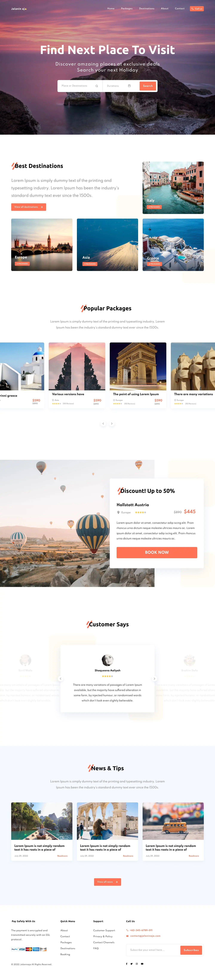215x980 pixels.
Task: Open the Italy destination thumbnail
Action: 173,188
